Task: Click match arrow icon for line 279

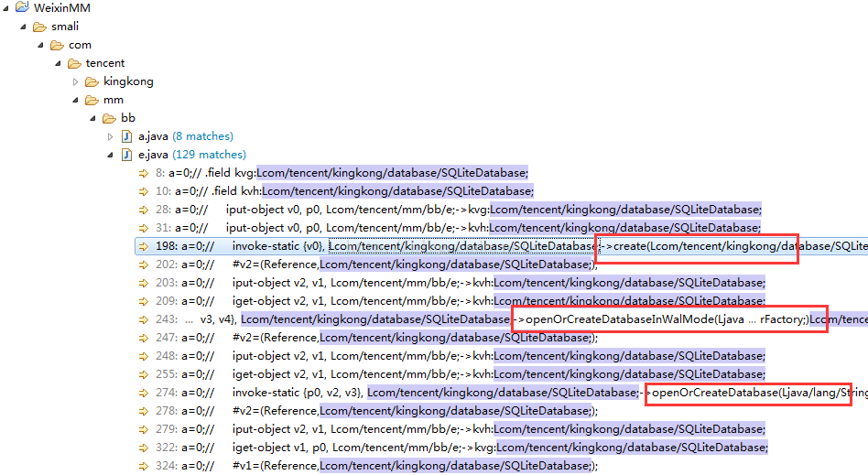Action: (x=144, y=429)
